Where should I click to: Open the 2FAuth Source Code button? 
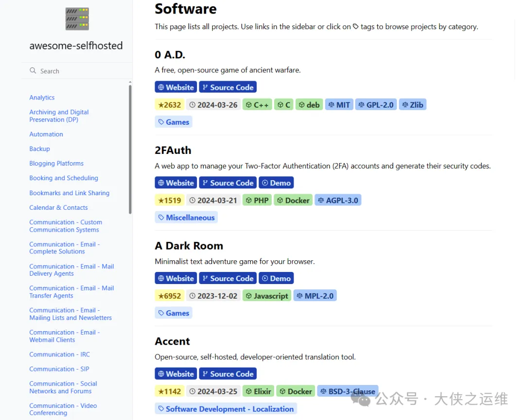[227, 183]
